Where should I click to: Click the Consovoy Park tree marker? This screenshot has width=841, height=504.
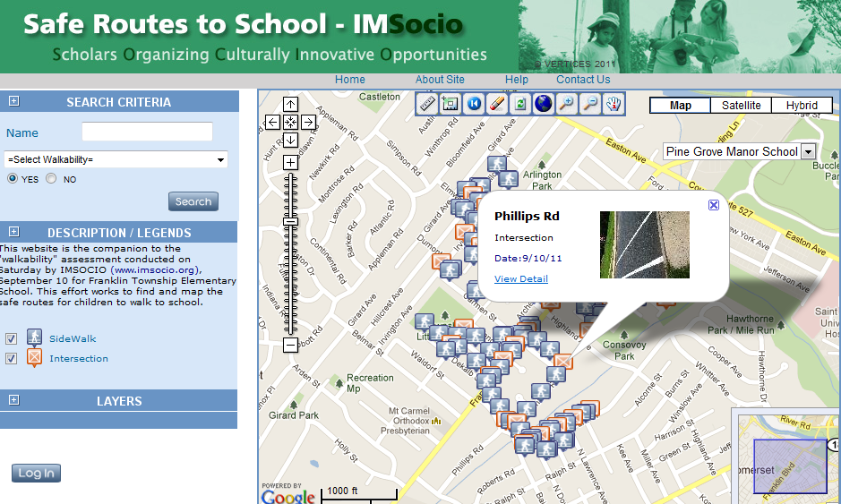pyautogui.click(x=623, y=334)
